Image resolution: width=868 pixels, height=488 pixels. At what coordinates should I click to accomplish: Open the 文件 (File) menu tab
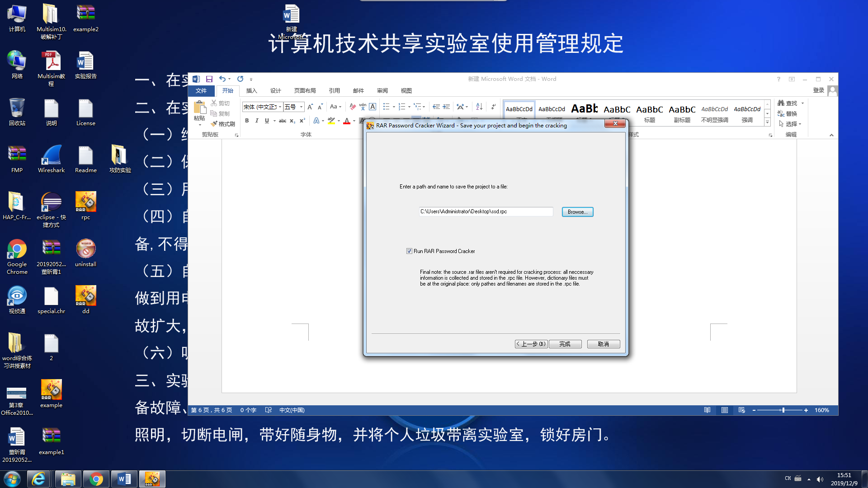(x=201, y=91)
